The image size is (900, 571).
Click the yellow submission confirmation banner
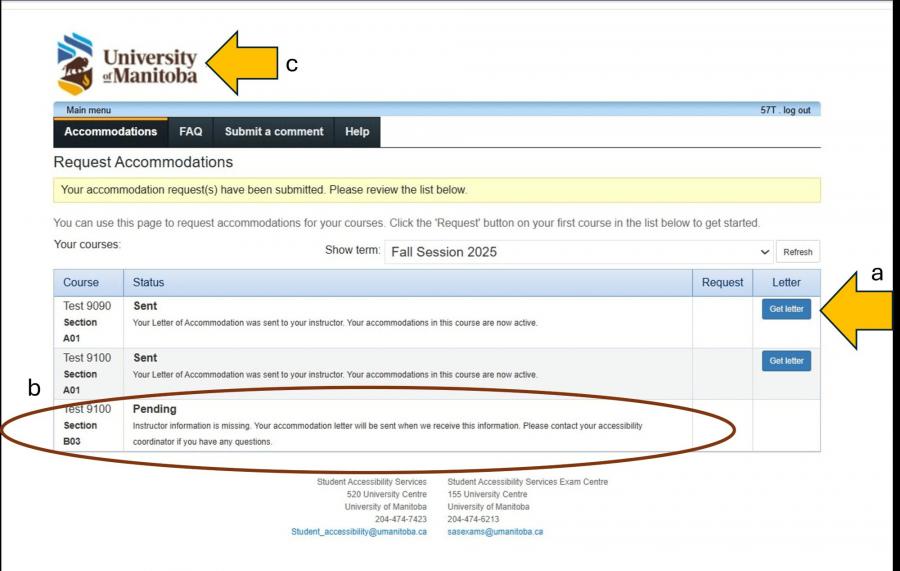[x=436, y=189]
